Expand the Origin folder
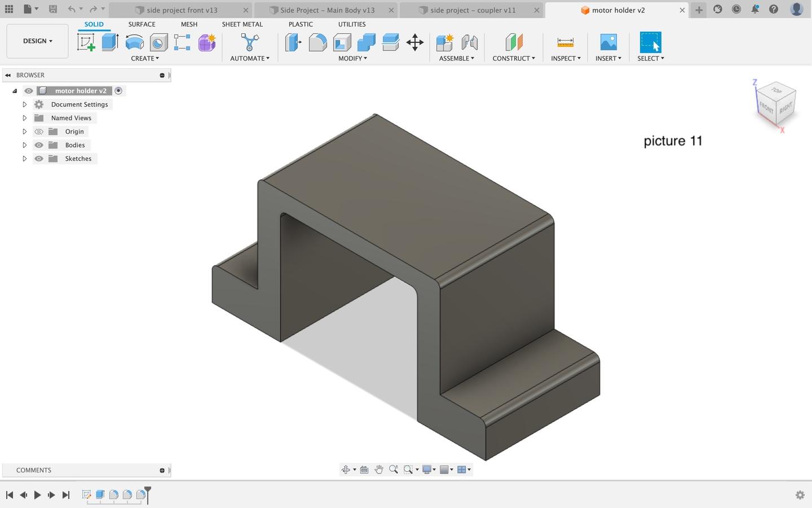This screenshot has width=812, height=508. [x=24, y=132]
